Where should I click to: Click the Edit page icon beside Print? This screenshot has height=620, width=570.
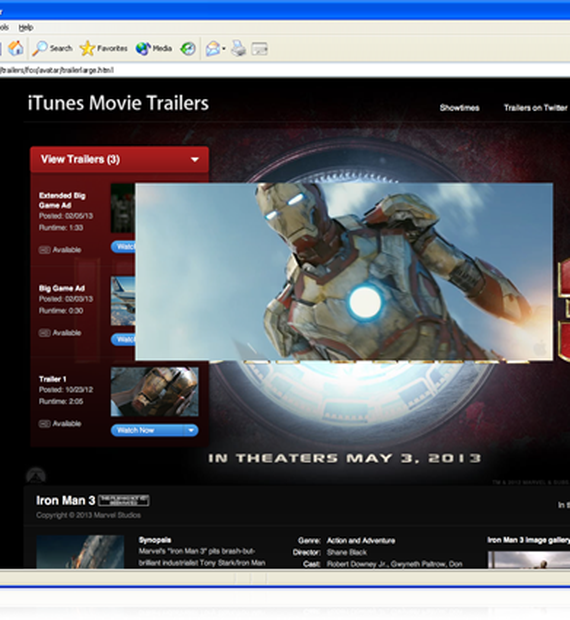click(259, 49)
